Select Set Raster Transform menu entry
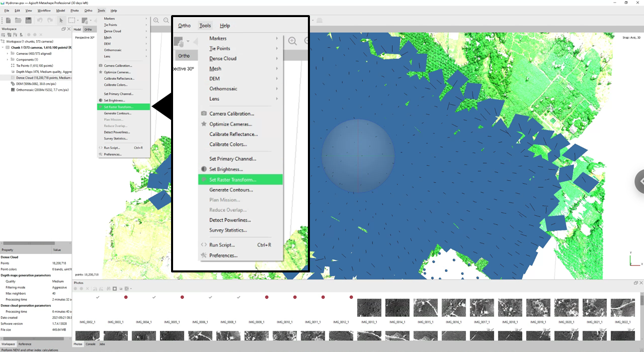The image size is (644, 352). 119,107
